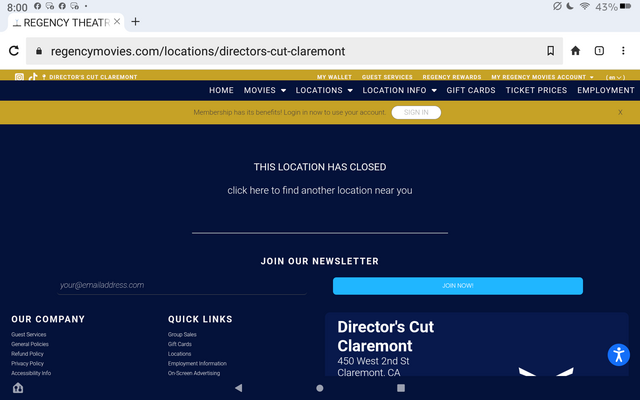Open the Privacy Policy footer link
640x400 pixels.
27,363
